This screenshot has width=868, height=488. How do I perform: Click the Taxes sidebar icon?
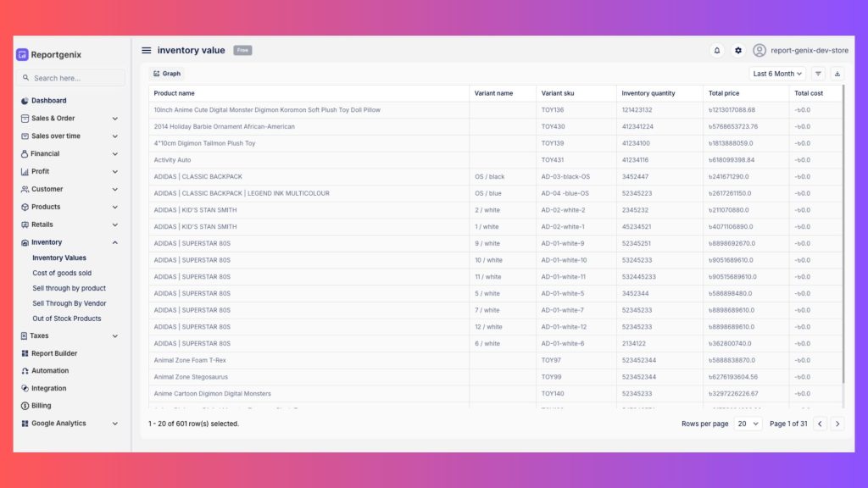[x=24, y=335]
